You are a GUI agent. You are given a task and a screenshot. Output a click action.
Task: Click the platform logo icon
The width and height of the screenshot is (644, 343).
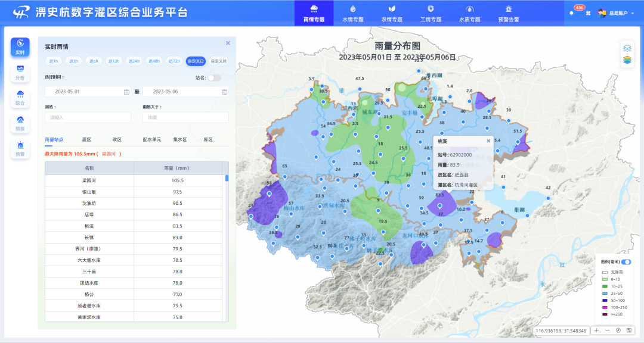pos(21,13)
